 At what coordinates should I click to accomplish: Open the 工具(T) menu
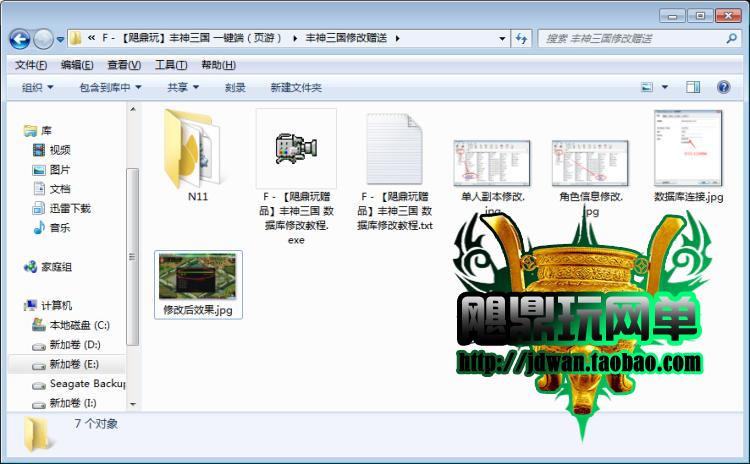(171, 65)
